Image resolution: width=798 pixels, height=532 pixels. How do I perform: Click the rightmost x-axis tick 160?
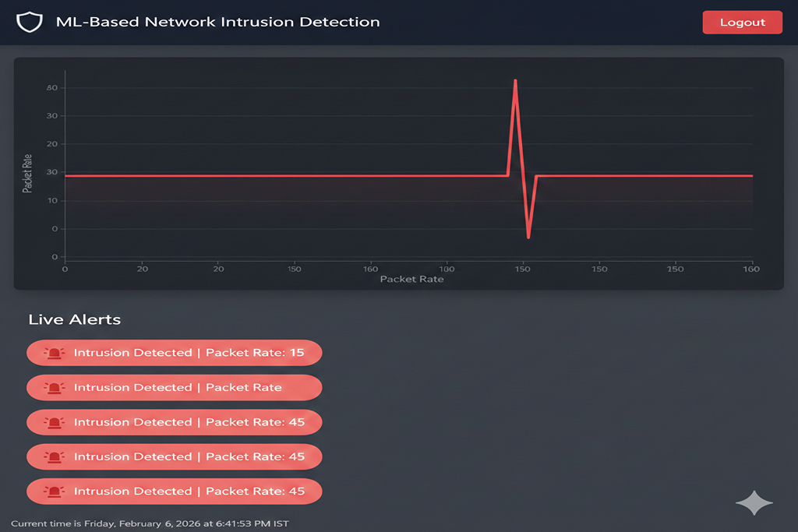click(x=751, y=269)
